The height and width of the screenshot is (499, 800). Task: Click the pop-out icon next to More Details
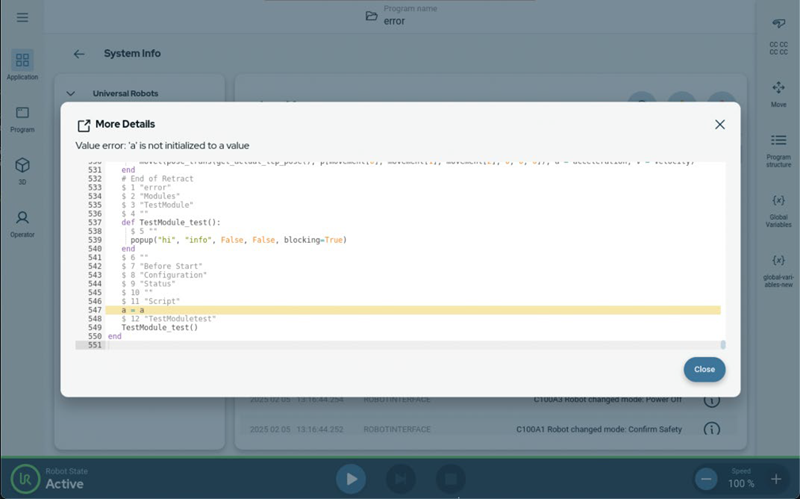[x=84, y=125]
